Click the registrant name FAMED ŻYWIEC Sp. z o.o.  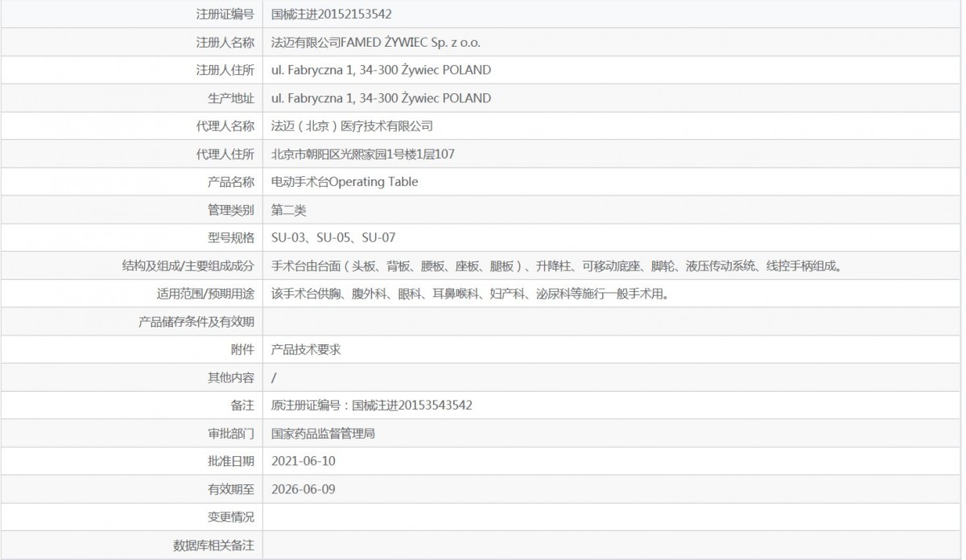tap(376, 42)
